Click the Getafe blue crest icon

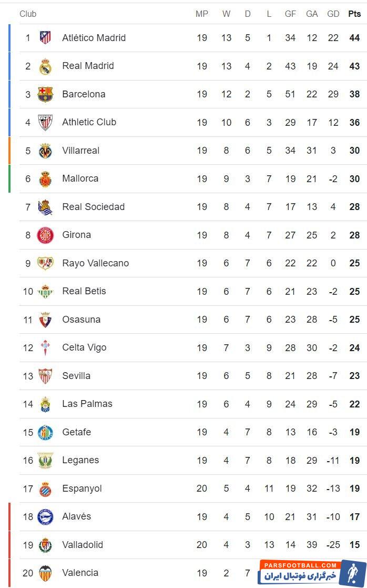pyautogui.click(x=45, y=432)
